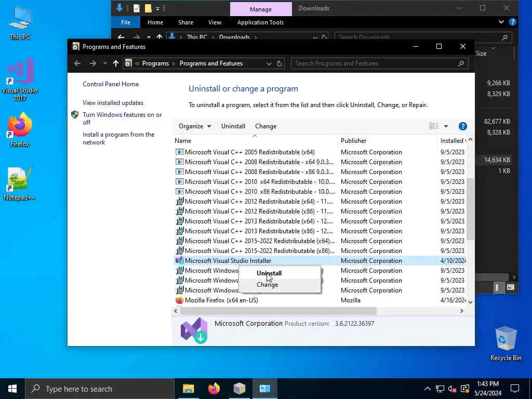Screen dimensions: 532x399
Task: Open View installed updates link
Action: [113, 103]
